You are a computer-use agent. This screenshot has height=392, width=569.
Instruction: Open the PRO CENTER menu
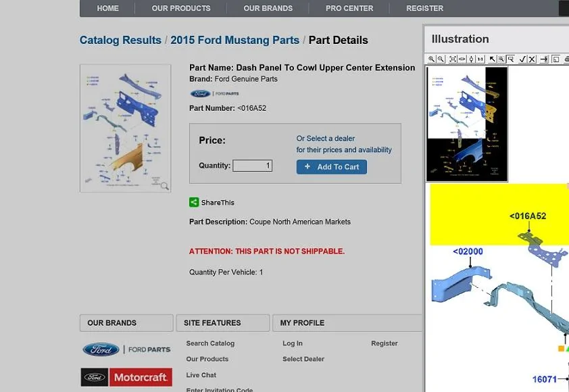click(x=349, y=8)
